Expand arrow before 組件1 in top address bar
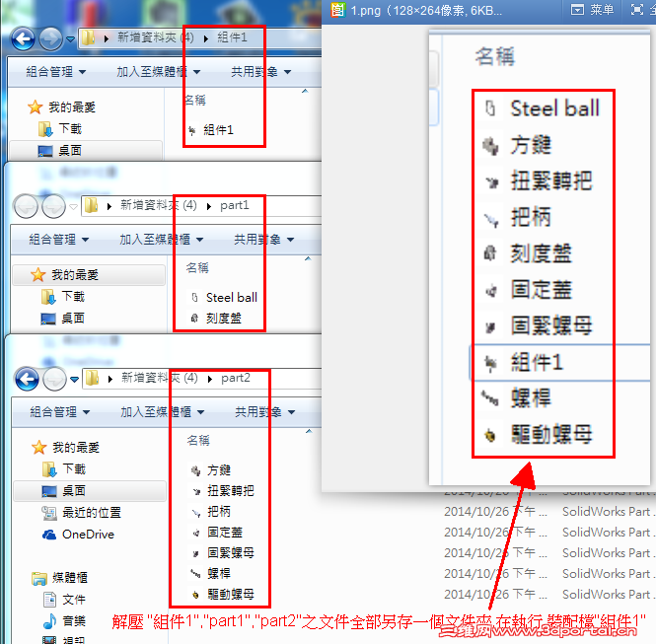 click(x=206, y=38)
